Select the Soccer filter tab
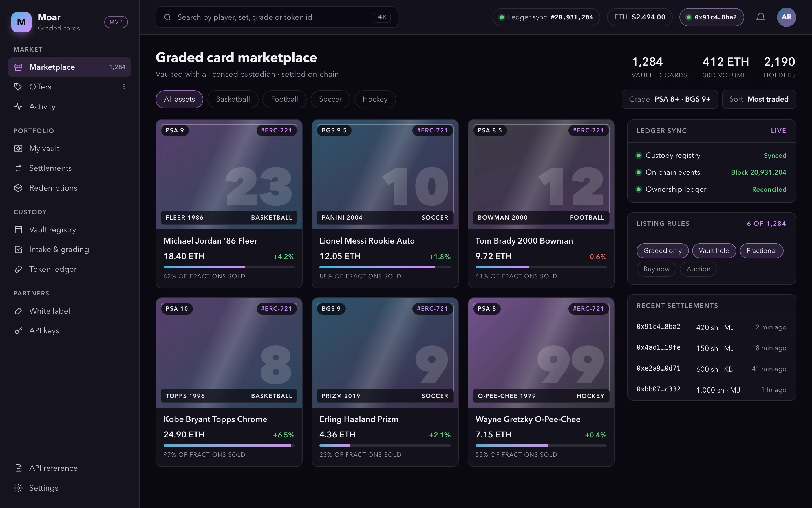This screenshot has width=812, height=508. point(330,99)
